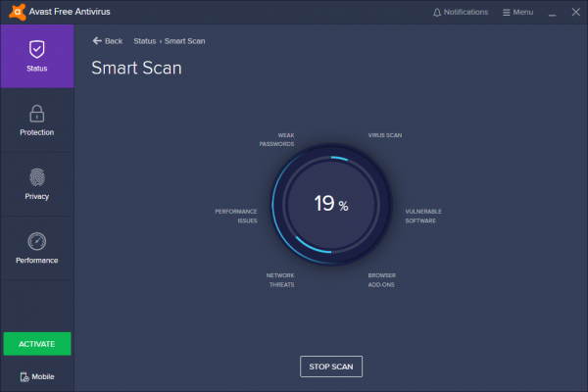Select the Privacy fingerprint icon
The image size is (588, 392).
click(37, 176)
